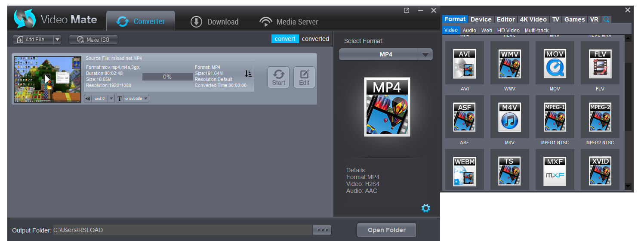
Task: Switch to the Download tab
Action: pos(214,22)
